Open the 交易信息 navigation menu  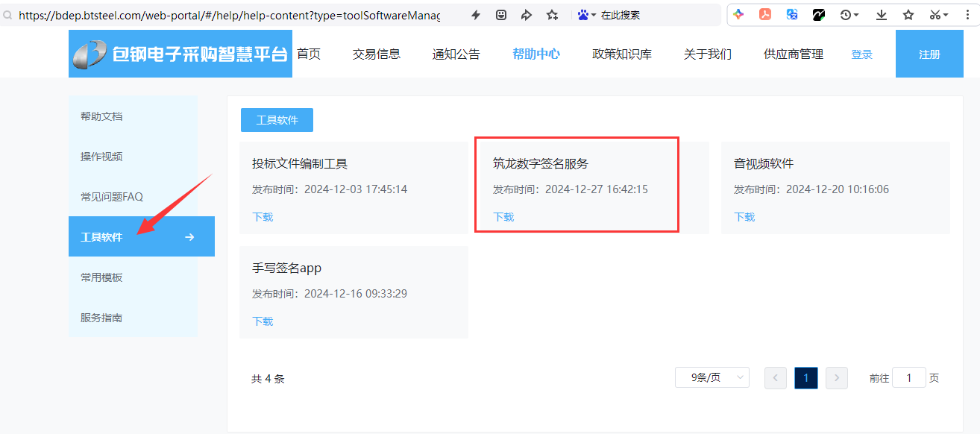click(377, 54)
